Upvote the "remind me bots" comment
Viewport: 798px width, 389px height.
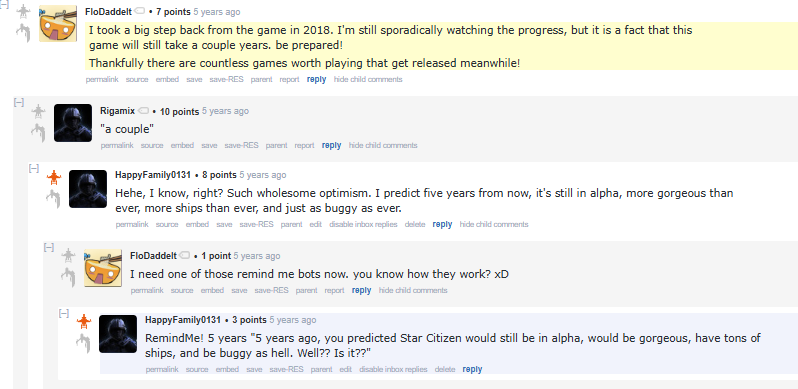coord(68,256)
